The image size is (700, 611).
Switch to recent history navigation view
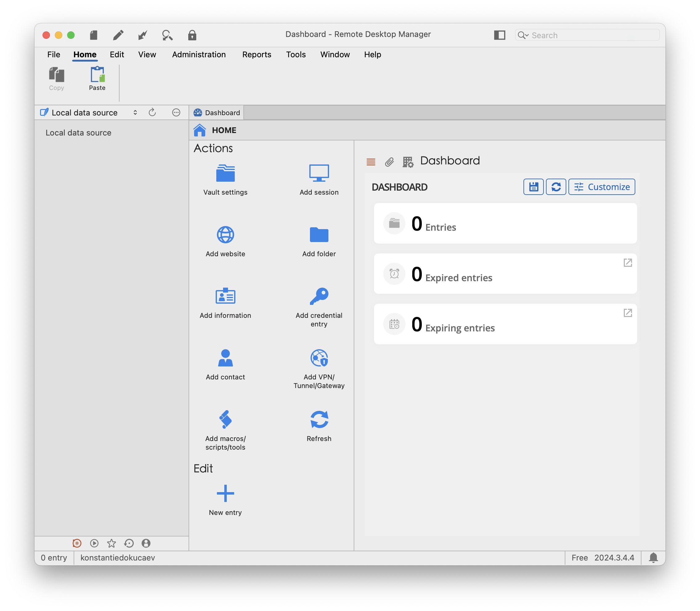pyautogui.click(x=128, y=543)
